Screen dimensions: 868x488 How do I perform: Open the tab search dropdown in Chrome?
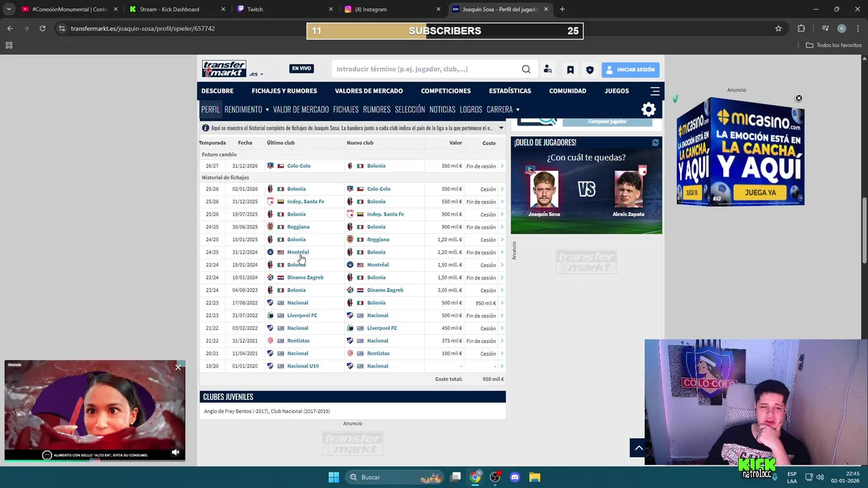(x=9, y=9)
